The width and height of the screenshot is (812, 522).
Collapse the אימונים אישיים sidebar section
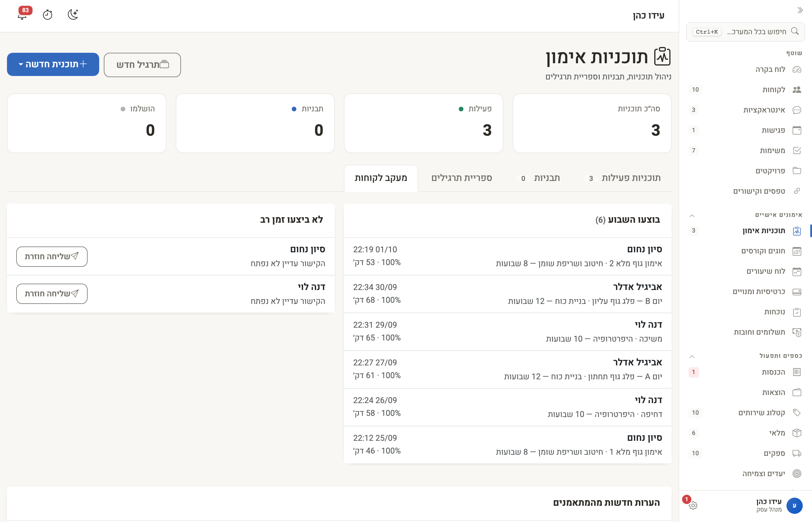692,215
